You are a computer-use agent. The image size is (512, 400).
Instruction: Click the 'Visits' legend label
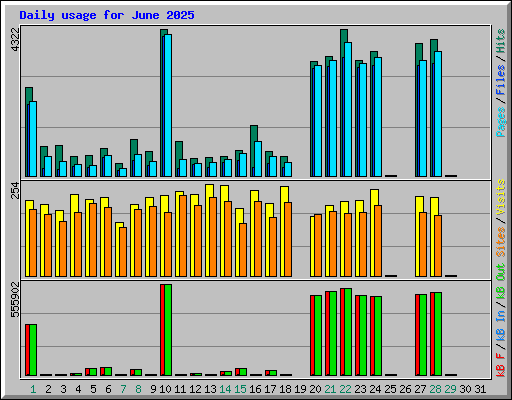click(500, 197)
